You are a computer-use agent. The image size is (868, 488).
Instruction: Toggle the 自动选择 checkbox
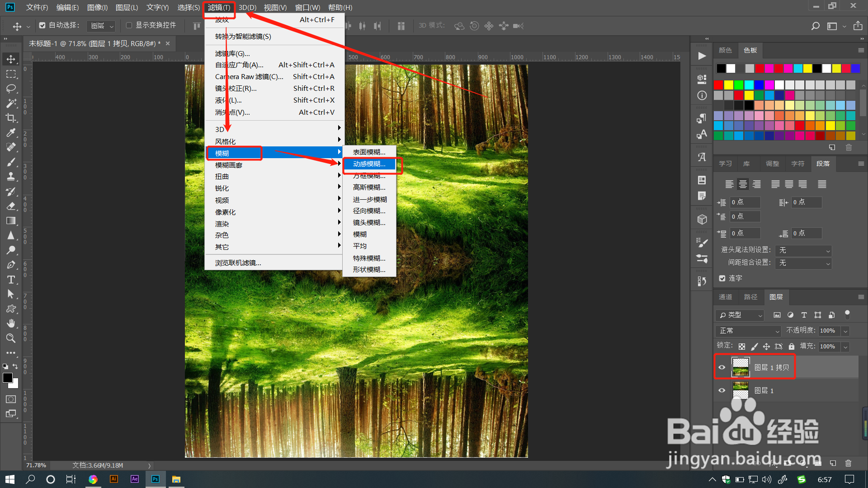(42, 25)
